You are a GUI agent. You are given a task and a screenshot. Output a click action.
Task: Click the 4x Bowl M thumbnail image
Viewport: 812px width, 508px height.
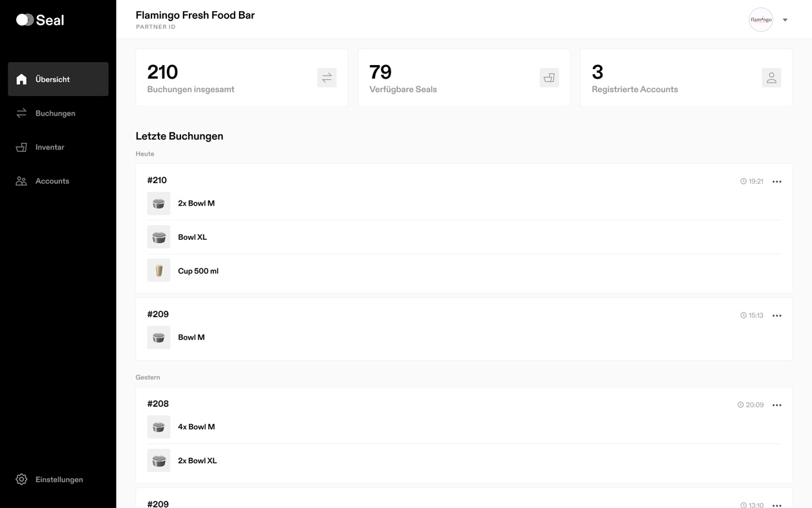click(x=159, y=427)
